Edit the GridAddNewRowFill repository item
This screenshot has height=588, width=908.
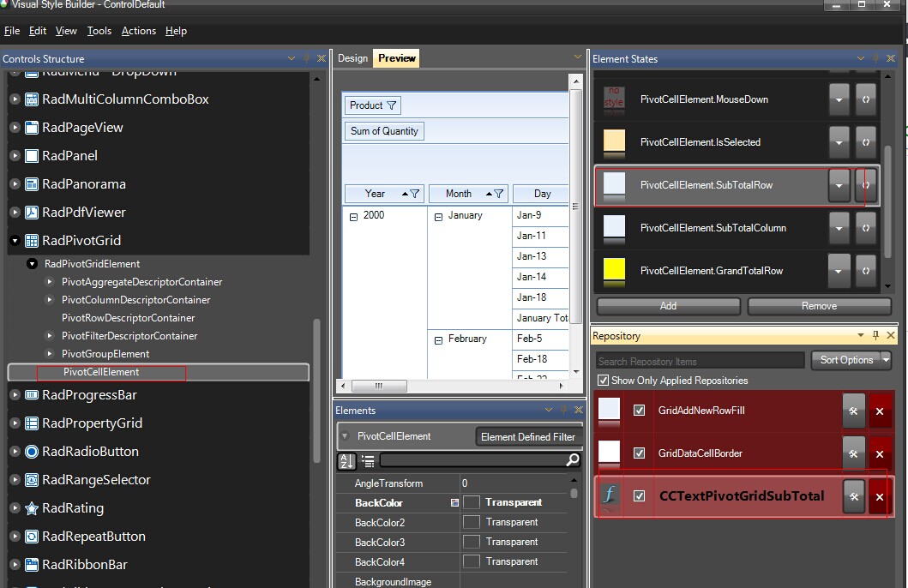point(854,411)
